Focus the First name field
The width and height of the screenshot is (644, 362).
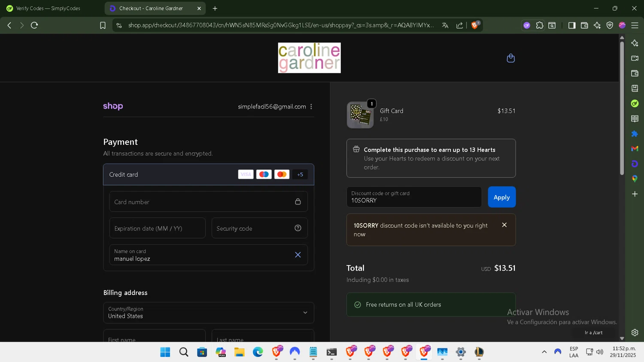154,336
